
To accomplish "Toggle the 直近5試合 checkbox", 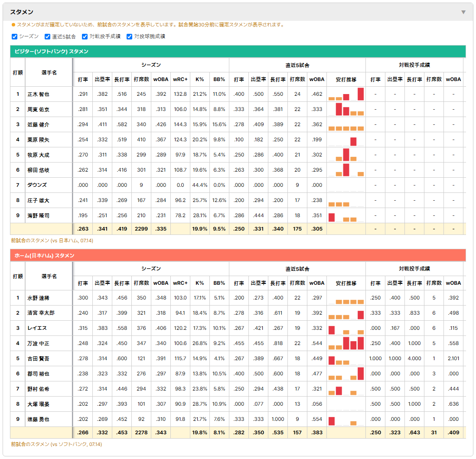I will [47, 36].
